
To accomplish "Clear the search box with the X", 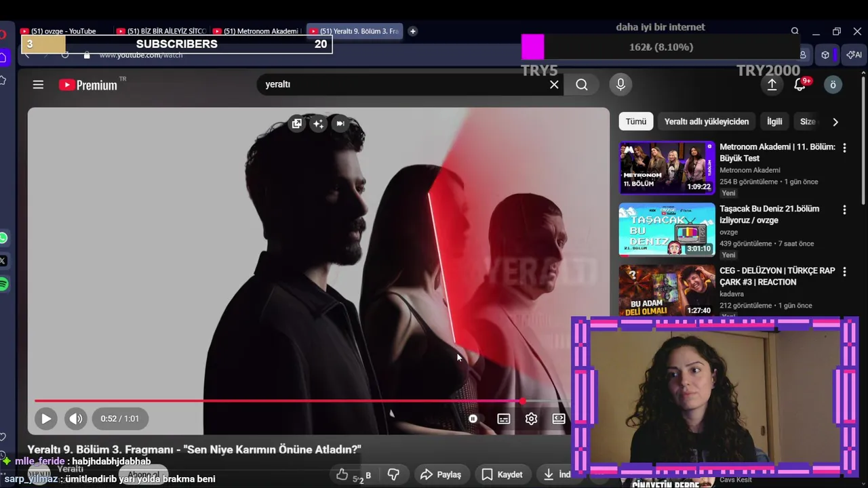I will click(554, 85).
